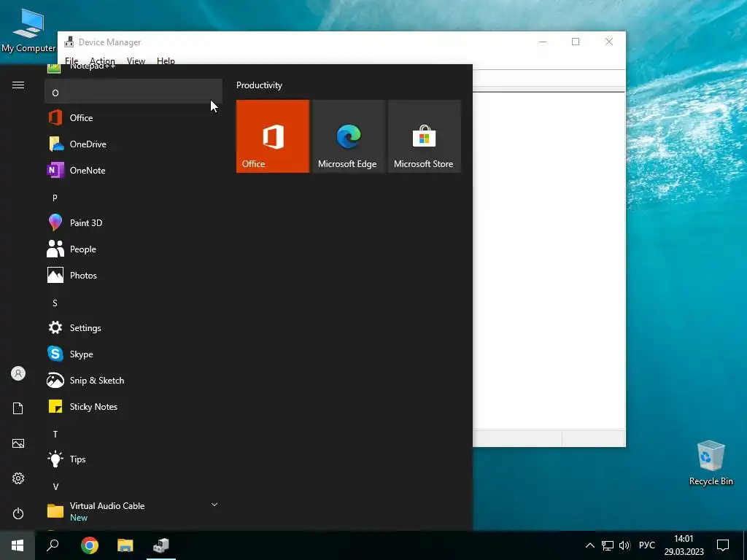Open the Recycle Bin desktop icon
This screenshot has width=747, height=560.
pyautogui.click(x=711, y=463)
